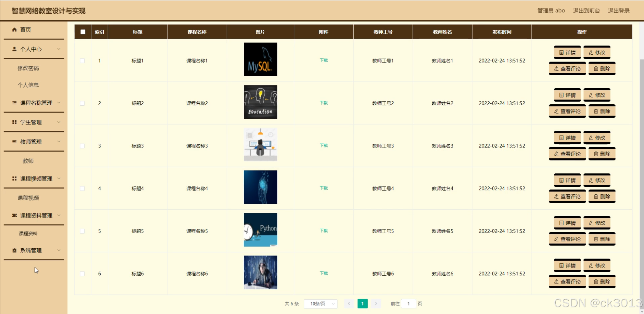This screenshot has width=644, height=314.
Task: Click the 个人中心 person icon
Action: 14,49
